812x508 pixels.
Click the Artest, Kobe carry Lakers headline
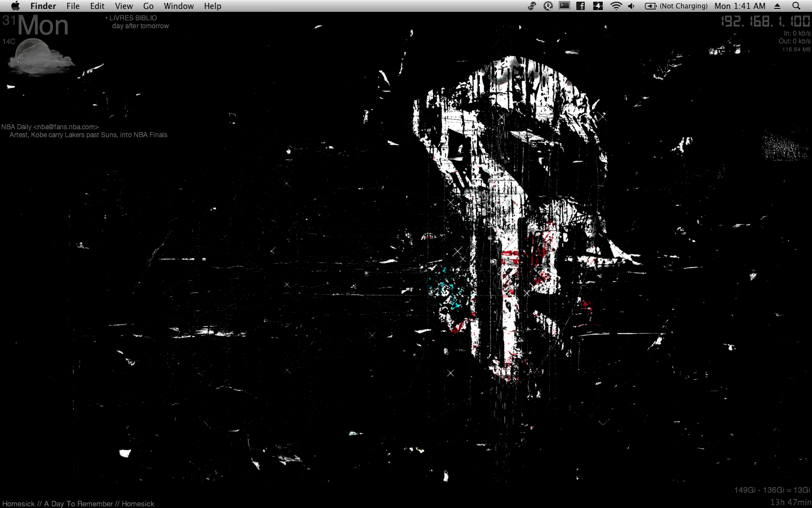pyautogui.click(x=89, y=135)
